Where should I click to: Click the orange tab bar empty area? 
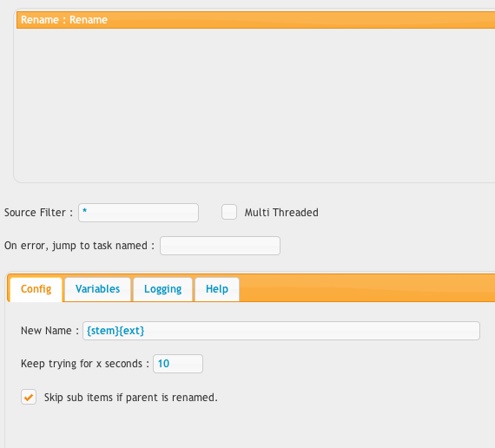click(x=366, y=288)
